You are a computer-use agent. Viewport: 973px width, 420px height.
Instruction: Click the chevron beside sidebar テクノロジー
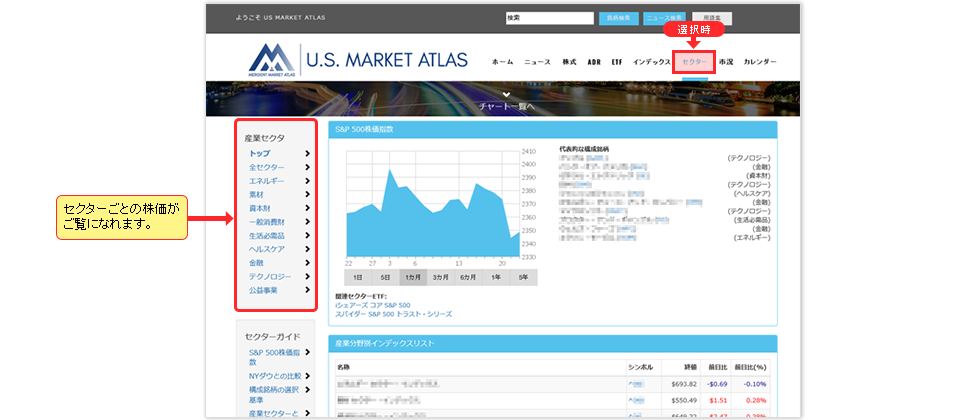(307, 276)
